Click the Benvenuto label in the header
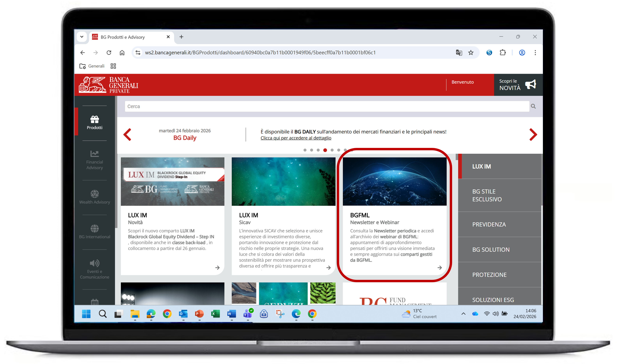 (x=462, y=82)
